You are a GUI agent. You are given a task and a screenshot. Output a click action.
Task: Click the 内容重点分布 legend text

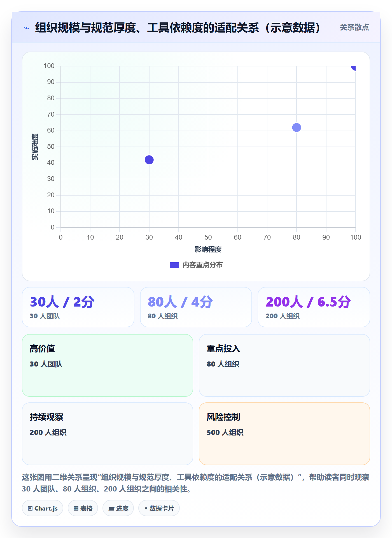pyautogui.click(x=202, y=265)
